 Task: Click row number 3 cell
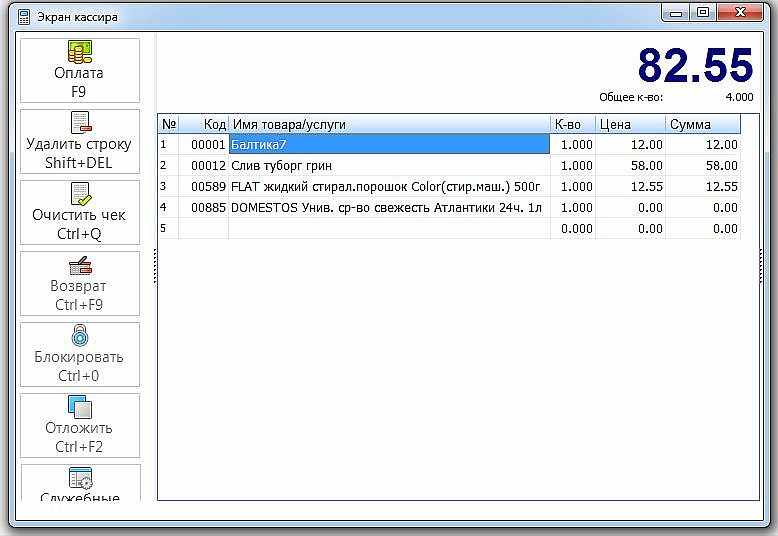pyautogui.click(x=169, y=187)
